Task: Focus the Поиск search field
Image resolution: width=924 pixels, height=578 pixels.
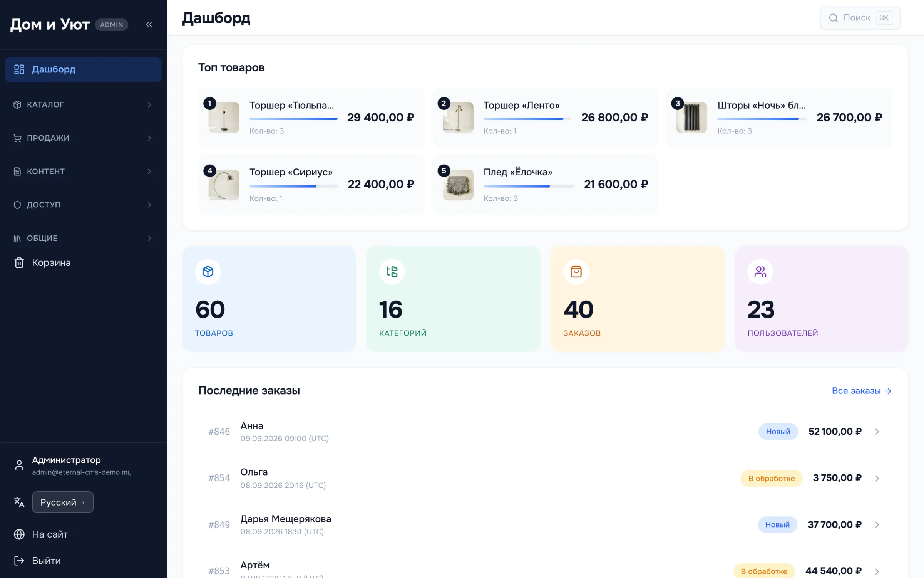Action: click(860, 18)
